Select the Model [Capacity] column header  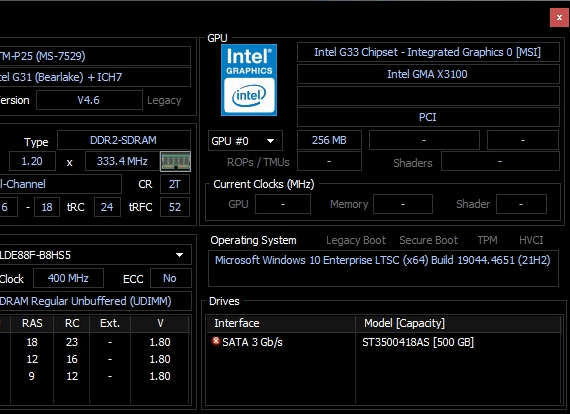click(458, 323)
